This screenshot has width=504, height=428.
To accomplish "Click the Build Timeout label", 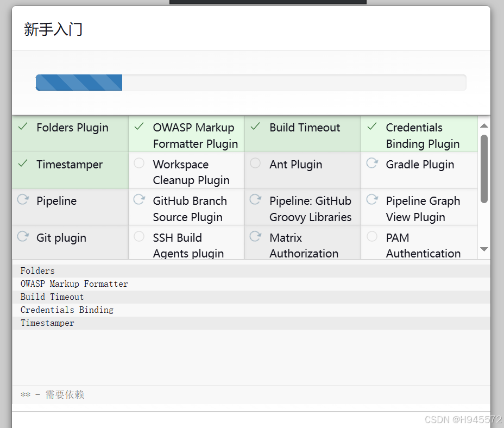I will (305, 128).
